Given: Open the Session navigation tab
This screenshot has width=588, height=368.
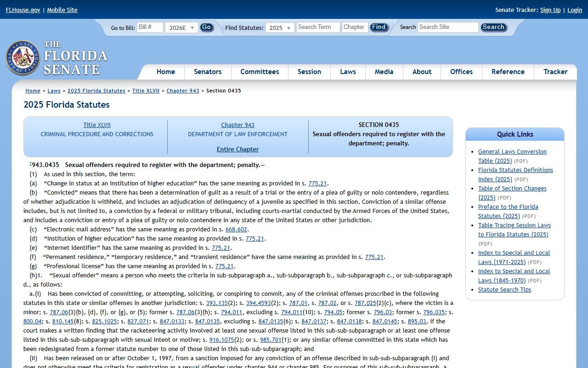Looking at the screenshot, I should (x=309, y=72).
